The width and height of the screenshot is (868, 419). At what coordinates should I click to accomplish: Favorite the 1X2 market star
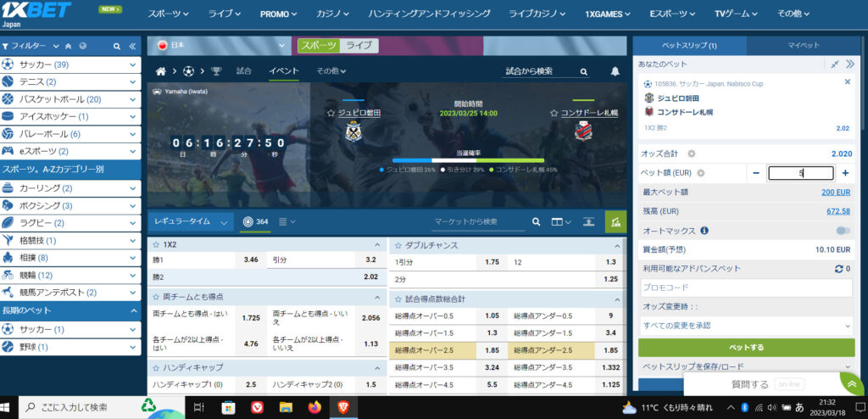pos(157,244)
